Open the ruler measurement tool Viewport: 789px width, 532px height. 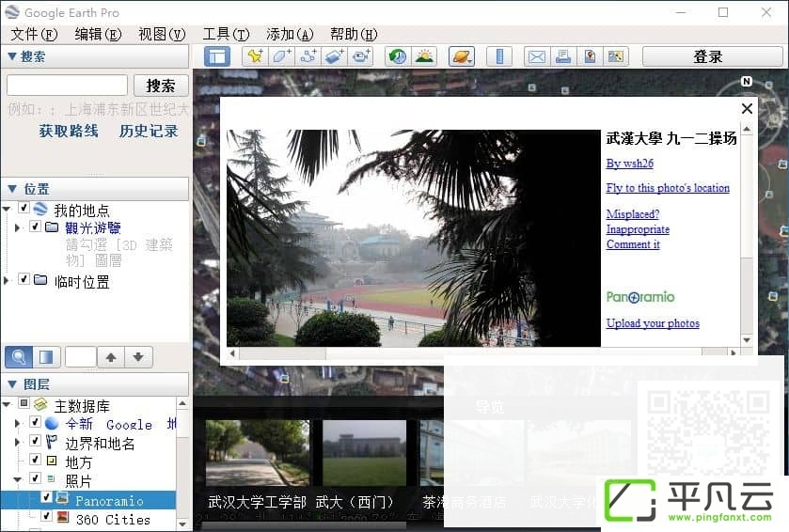(499, 56)
